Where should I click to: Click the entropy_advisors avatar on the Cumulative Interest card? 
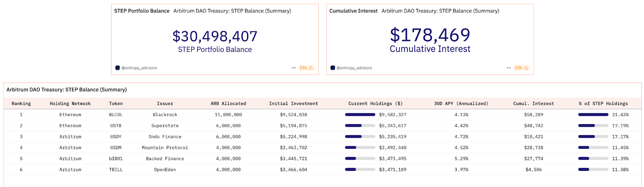click(333, 68)
